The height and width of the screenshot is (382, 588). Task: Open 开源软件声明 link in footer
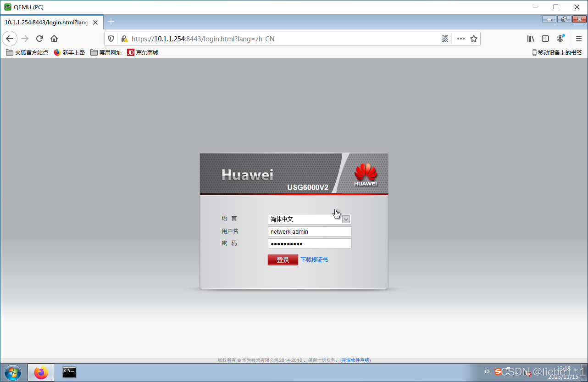pyautogui.click(x=355, y=360)
